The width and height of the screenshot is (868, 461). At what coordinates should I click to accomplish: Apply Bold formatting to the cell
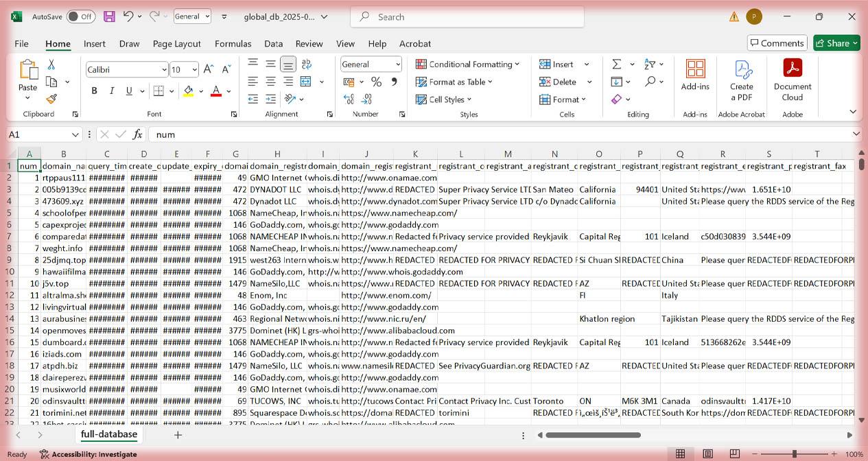tap(94, 91)
